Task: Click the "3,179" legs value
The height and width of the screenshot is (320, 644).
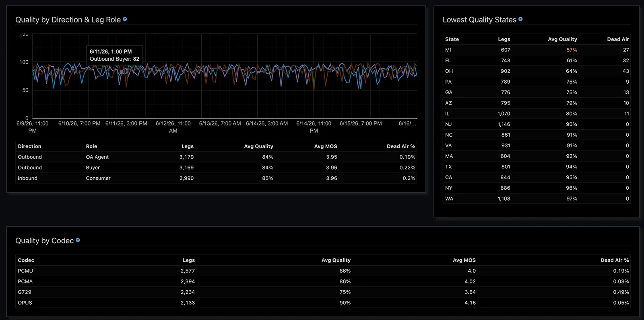Action: (186, 157)
